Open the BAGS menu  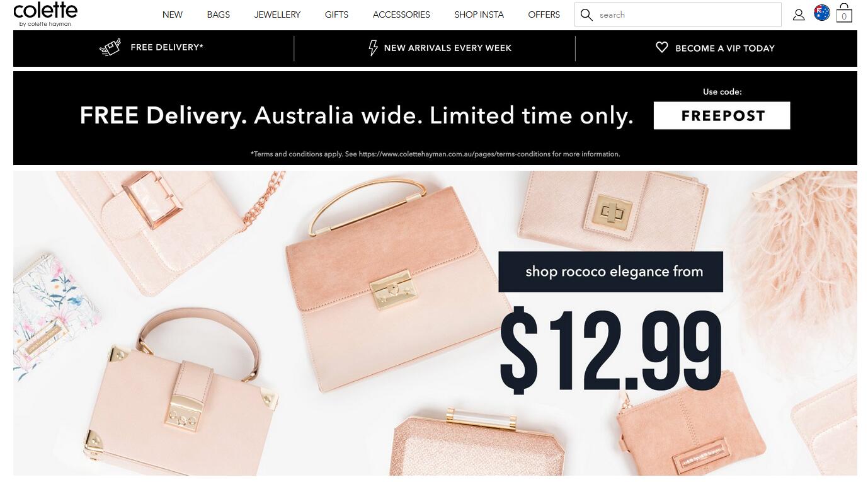219,14
